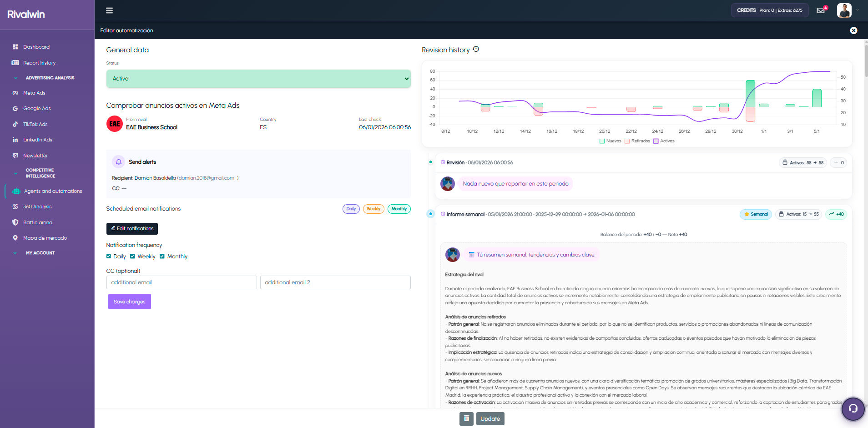Open Dashboard in the sidebar
Viewport: 868px width, 428px height.
(36, 47)
